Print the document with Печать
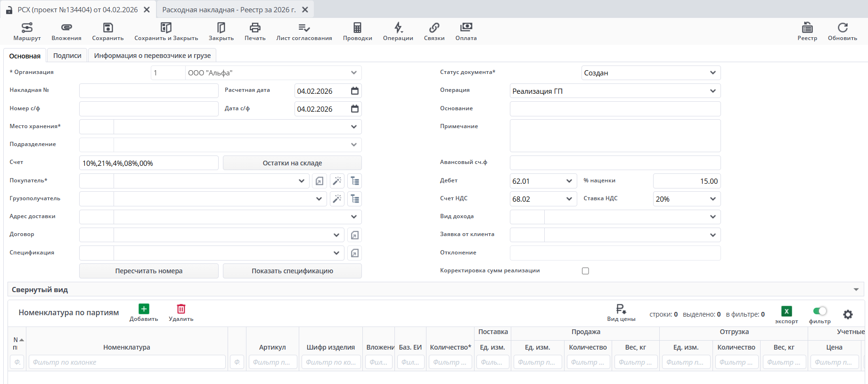The image size is (868, 384). [x=255, y=28]
